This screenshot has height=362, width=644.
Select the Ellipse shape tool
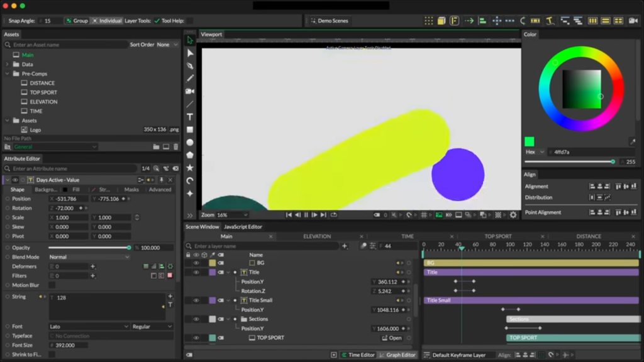tap(190, 143)
